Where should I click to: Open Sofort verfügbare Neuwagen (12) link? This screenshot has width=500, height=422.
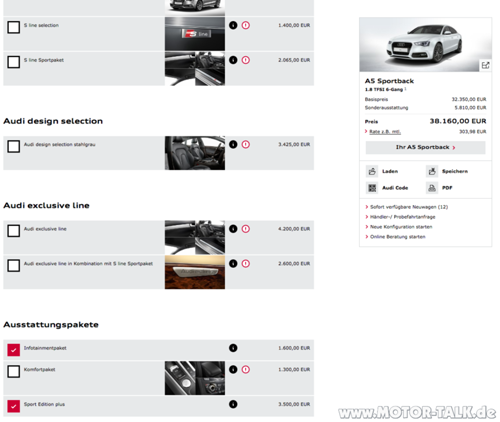[409, 207]
